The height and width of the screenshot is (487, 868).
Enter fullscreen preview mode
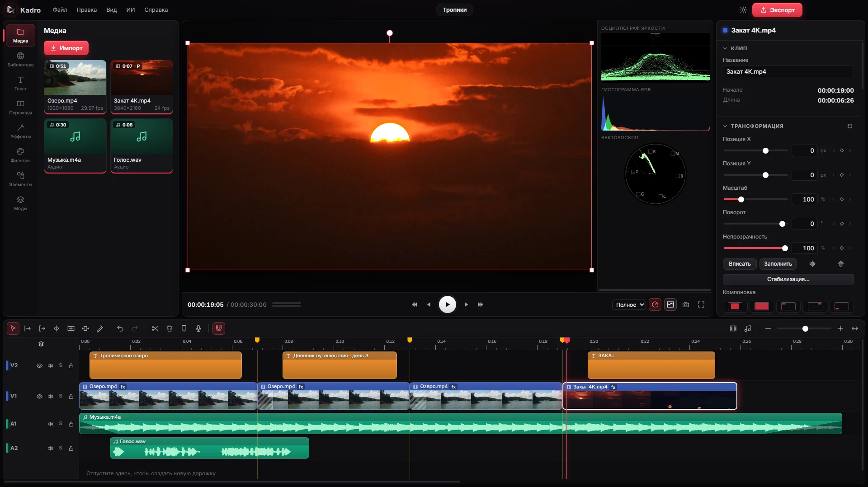point(701,304)
